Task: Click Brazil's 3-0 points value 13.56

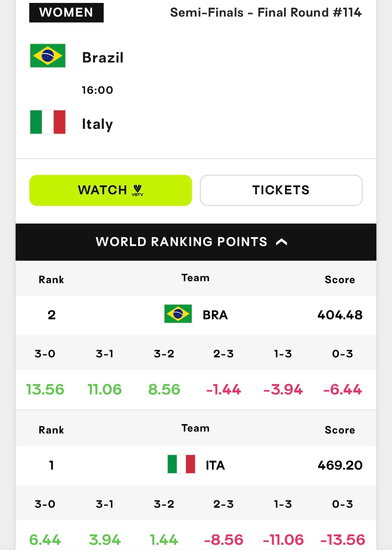Action: tap(45, 390)
